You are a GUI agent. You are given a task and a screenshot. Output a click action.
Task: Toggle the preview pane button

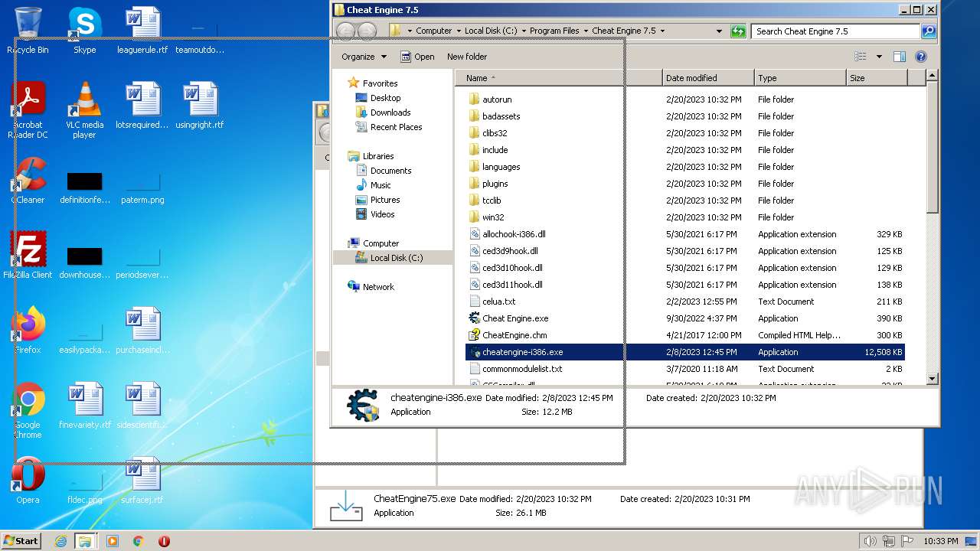click(x=900, y=57)
